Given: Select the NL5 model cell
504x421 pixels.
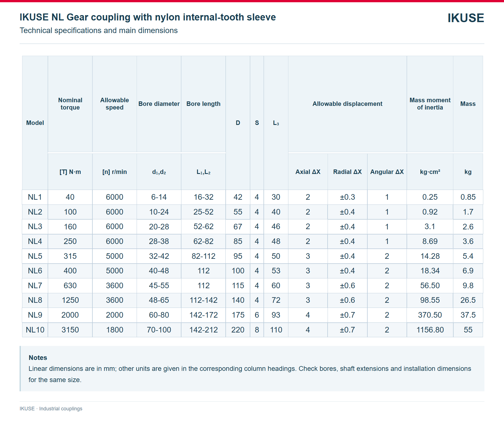Looking at the screenshot, I should (35, 256).
